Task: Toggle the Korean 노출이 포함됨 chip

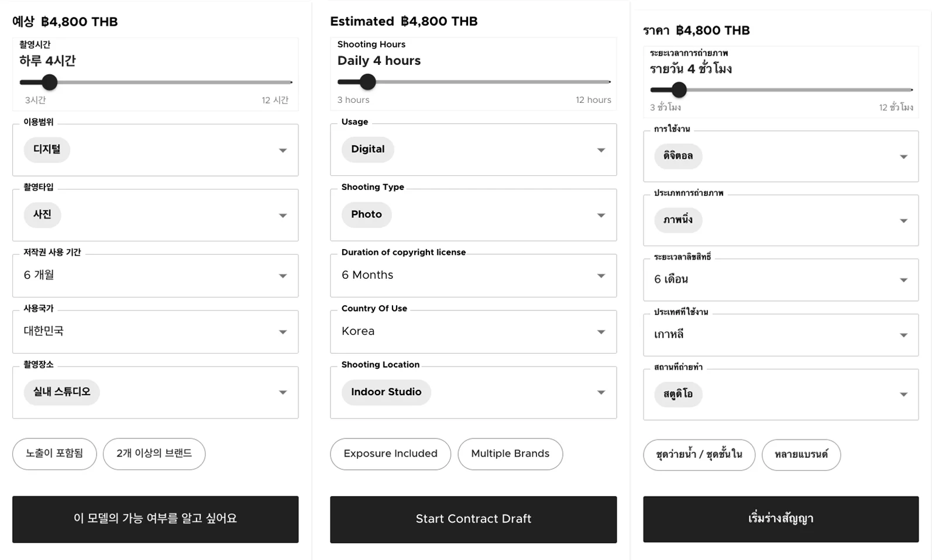Action: (54, 454)
